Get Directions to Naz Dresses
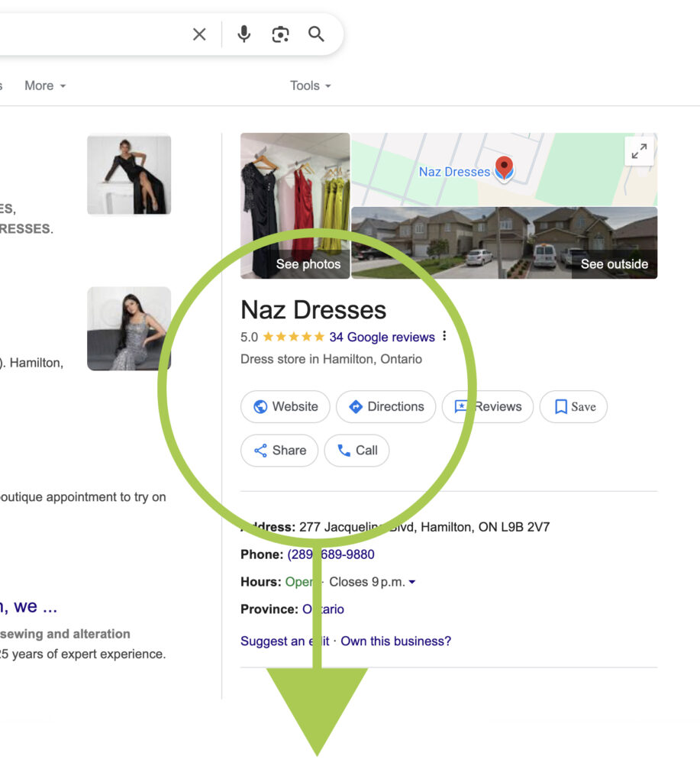The width and height of the screenshot is (700, 782). [385, 407]
